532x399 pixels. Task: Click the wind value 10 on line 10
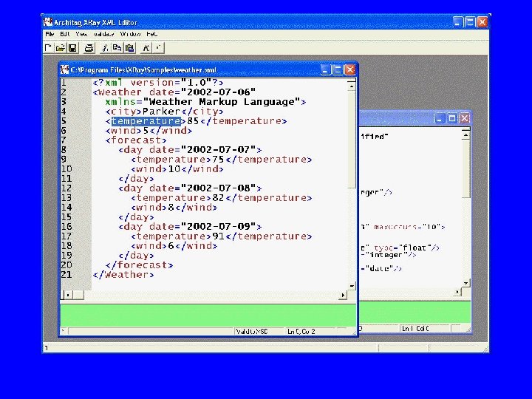coord(174,169)
